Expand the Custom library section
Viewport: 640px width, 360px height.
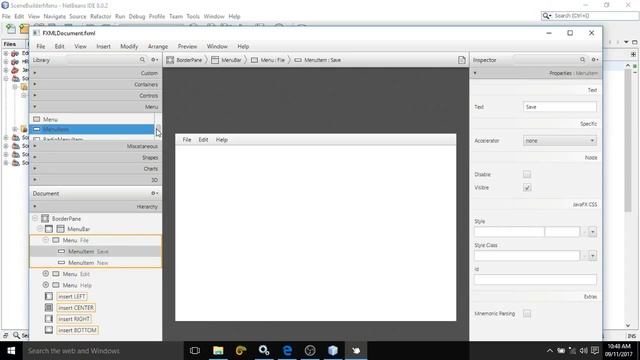(x=96, y=73)
